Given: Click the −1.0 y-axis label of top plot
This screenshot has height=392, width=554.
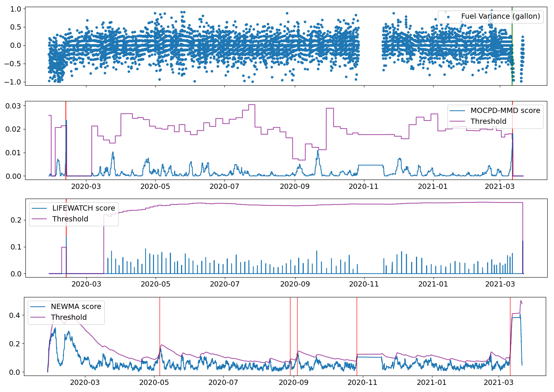Looking at the screenshot, I should tap(13, 82).
